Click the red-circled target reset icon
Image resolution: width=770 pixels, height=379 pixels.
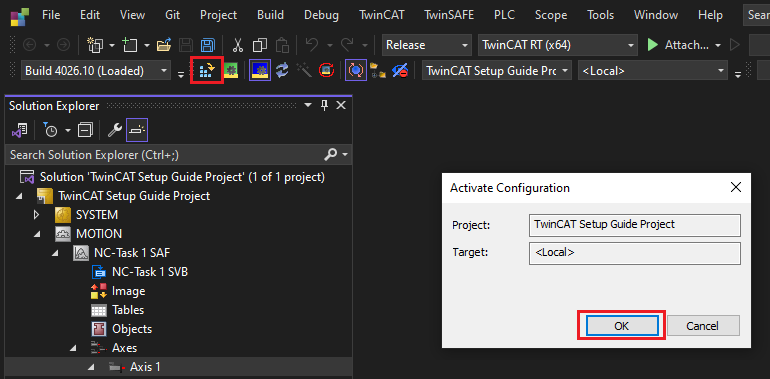pyautogui.click(x=326, y=71)
